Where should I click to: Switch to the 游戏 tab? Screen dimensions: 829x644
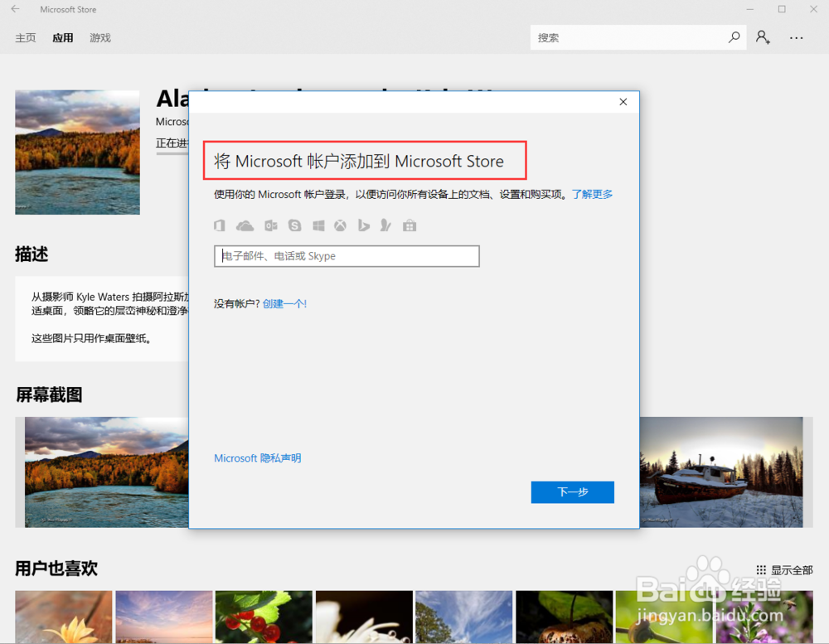click(99, 37)
